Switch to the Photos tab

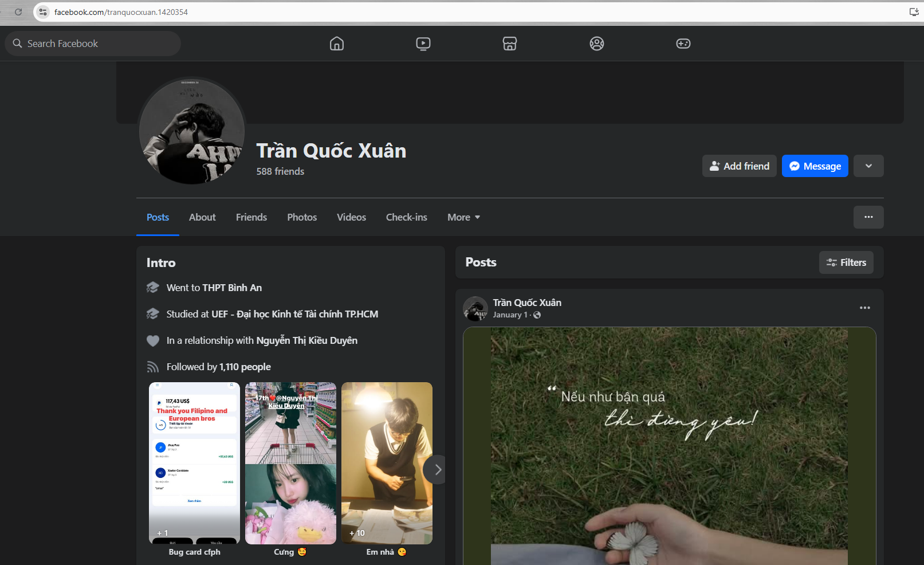pyautogui.click(x=302, y=217)
